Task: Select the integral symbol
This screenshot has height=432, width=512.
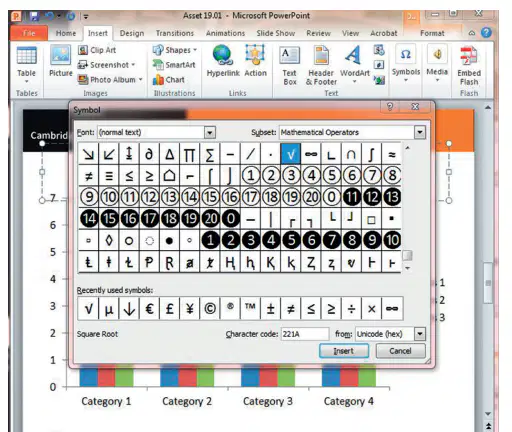Action: (x=371, y=154)
